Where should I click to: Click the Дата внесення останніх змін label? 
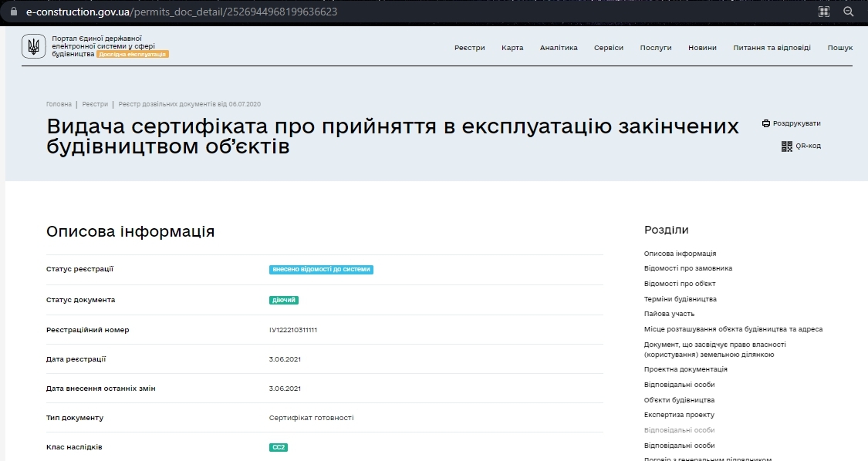tap(101, 389)
